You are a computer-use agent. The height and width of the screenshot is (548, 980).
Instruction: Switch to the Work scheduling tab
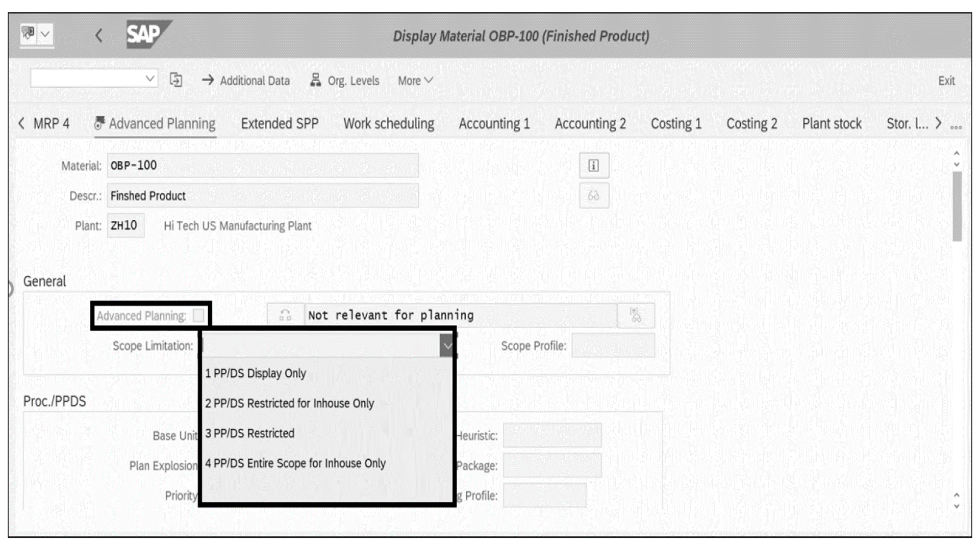tap(389, 123)
